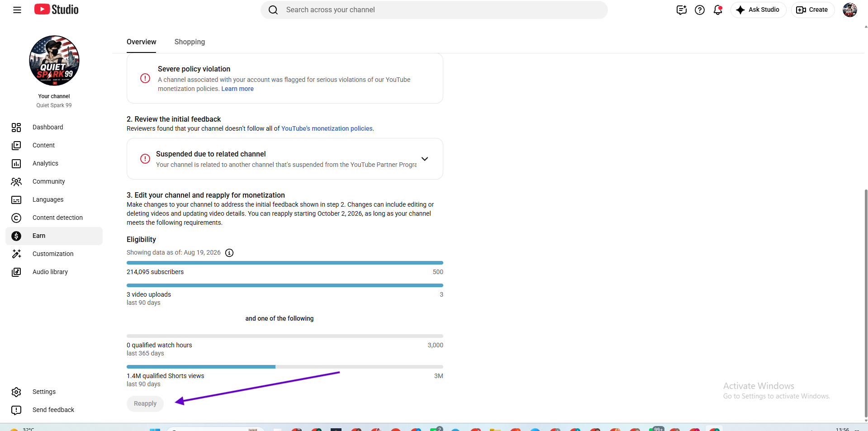This screenshot has width=868, height=431.
Task: Open YouTube's monetization policies link
Action: [327, 129]
